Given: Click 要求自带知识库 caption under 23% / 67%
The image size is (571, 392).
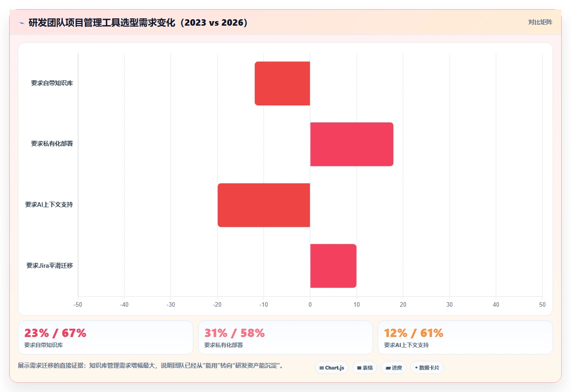Looking at the screenshot, I should [44, 345].
